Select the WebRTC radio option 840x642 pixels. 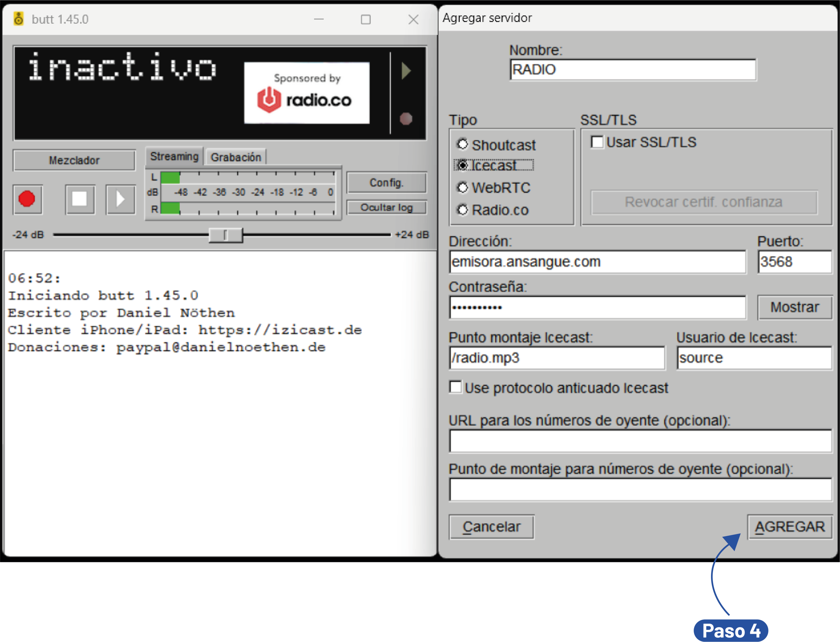pos(463,187)
